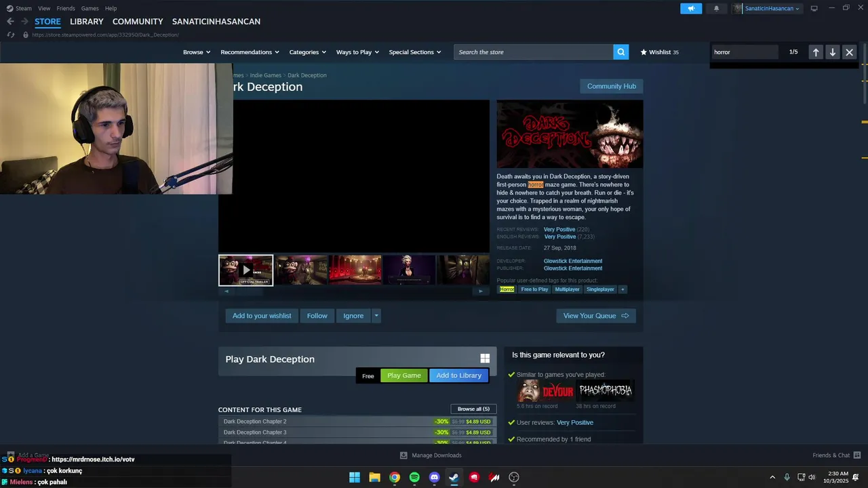Click Steam icon in taskbar
Viewport: 868px width, 488px height.
[x=454, y=477]
